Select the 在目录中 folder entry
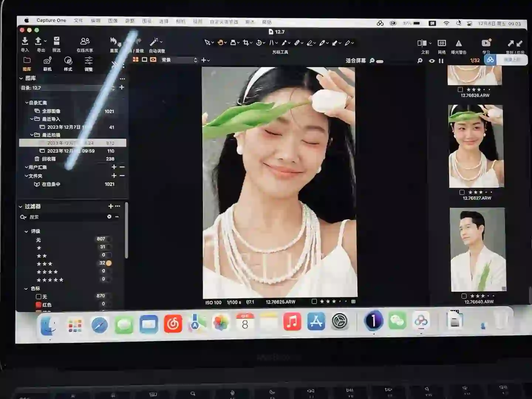The image size is (532, 399). pyautogui.click(x=51, y=184)
